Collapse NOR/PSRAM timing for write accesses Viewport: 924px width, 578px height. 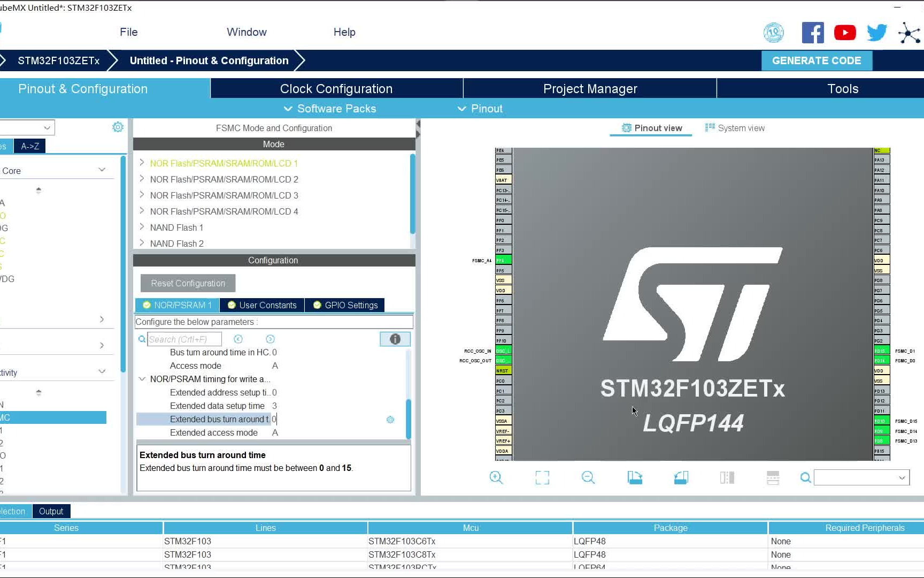pos(142,379)
